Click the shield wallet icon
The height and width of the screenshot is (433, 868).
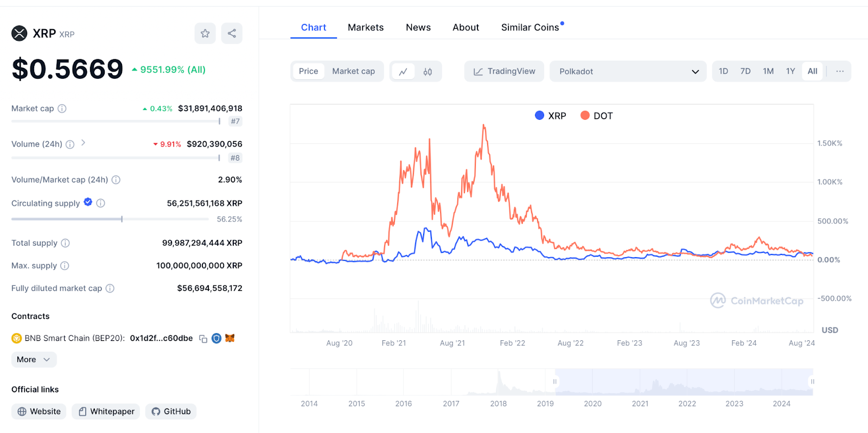[216, 339]
